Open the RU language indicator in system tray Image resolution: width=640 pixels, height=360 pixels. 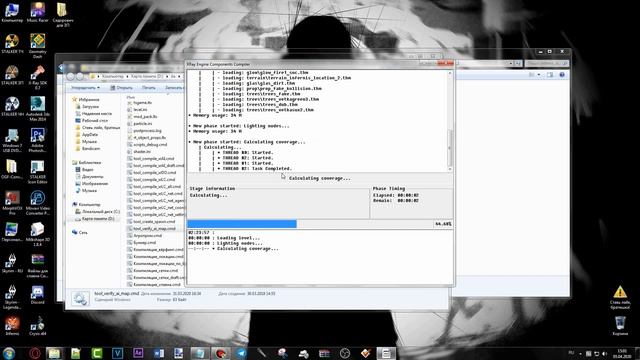click(571, 353)
